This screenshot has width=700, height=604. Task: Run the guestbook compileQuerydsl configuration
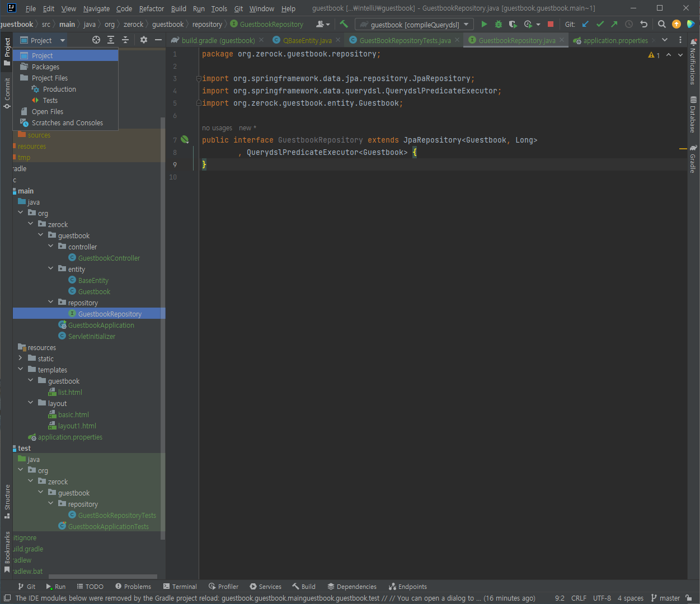tap(484, 24)
